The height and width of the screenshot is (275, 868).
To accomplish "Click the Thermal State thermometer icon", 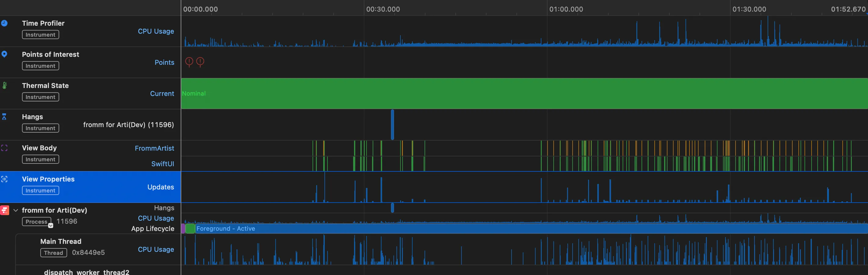I will (x=4, y=85).
